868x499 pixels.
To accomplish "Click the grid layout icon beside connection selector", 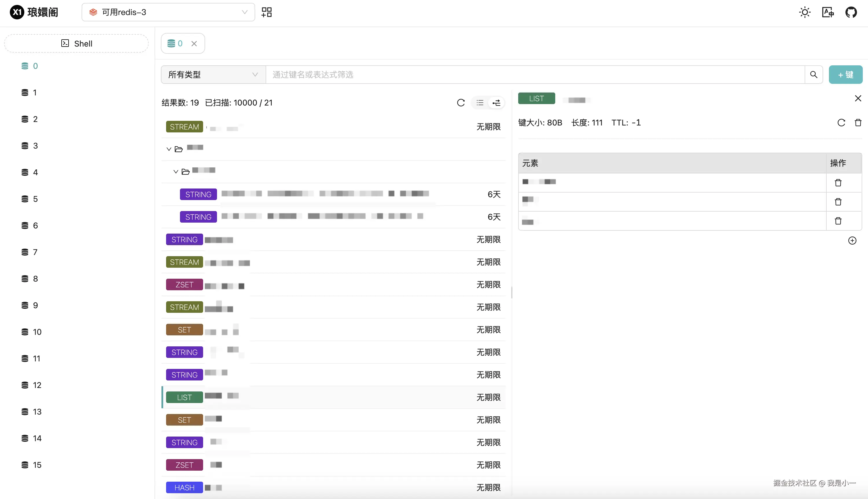I will coord(266,12).
